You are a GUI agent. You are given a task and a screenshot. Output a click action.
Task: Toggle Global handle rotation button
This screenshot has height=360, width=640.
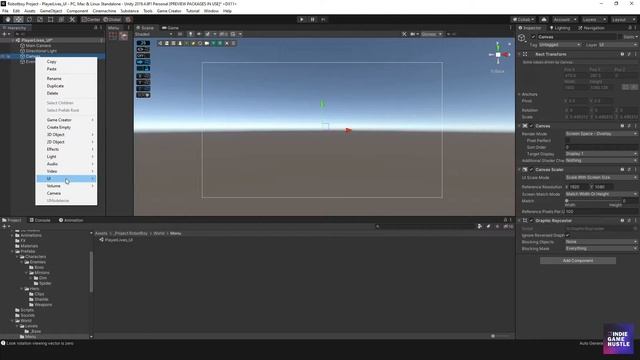pyautogui.click(x=112, y=19)
